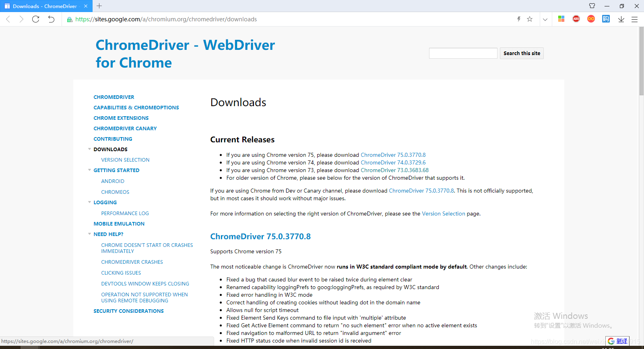The width and height of the screenshot is (644, 349).
Task: Click the lightning speed mode icon
Action: click(519, 19)
